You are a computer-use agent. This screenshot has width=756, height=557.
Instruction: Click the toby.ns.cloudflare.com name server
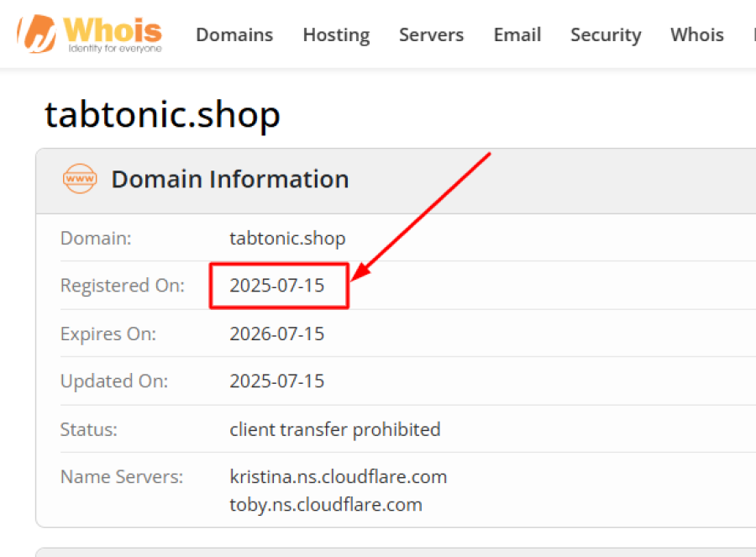(x=326, y=504)
